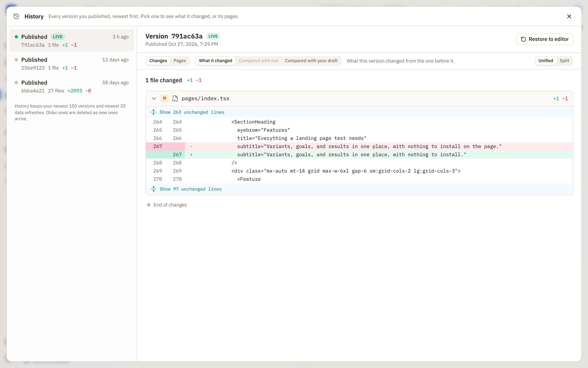Click the expand icon for 97 unchanged lines
The image size is (588, 368).
154,189
